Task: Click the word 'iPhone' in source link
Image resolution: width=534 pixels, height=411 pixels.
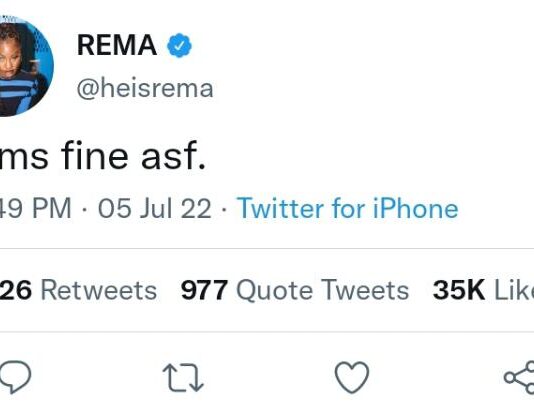Action: (416, 208)
